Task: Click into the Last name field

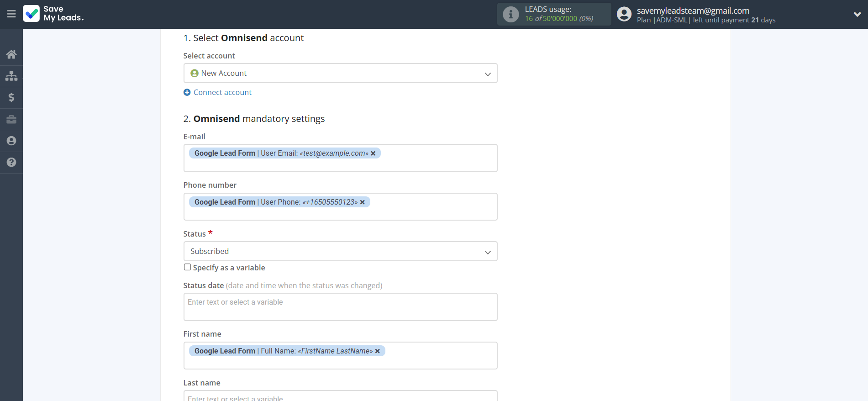Action: click(x=340, y=396)
